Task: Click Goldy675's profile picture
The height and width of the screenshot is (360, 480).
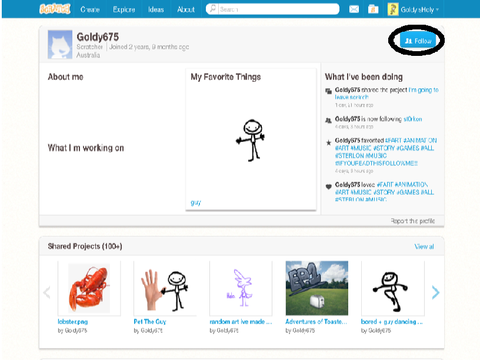Action: [60, 44]
